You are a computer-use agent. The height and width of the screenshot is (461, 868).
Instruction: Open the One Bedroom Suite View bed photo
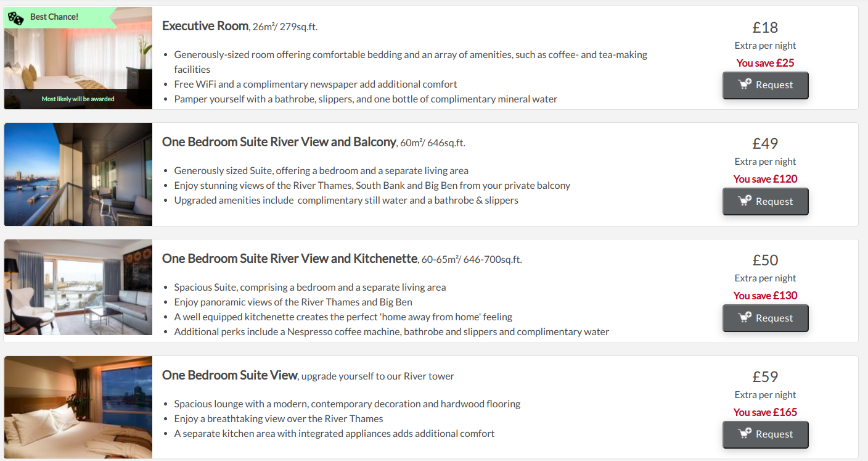[78, 407]
